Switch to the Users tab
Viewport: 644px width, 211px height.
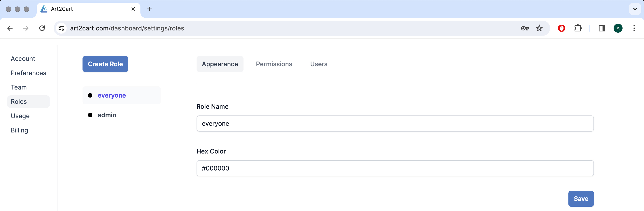coord(318,64)
